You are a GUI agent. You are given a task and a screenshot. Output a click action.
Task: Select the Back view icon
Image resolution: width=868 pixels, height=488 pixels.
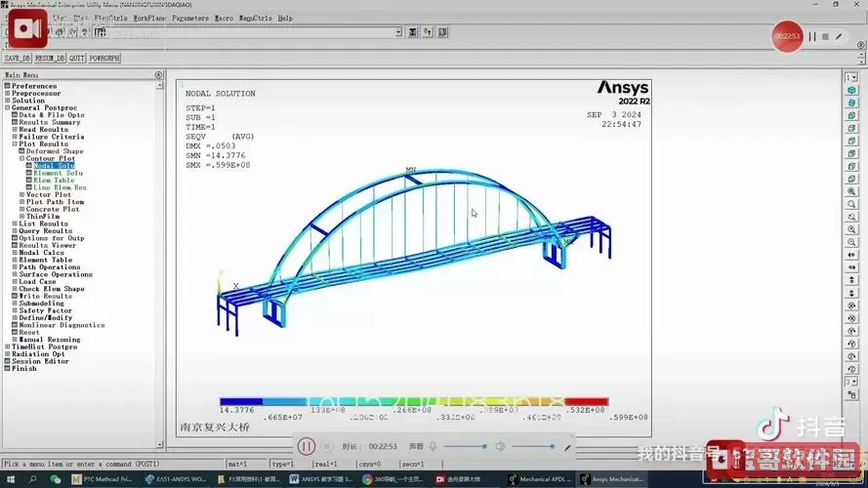pyautogui.click(x=852, y=154)
